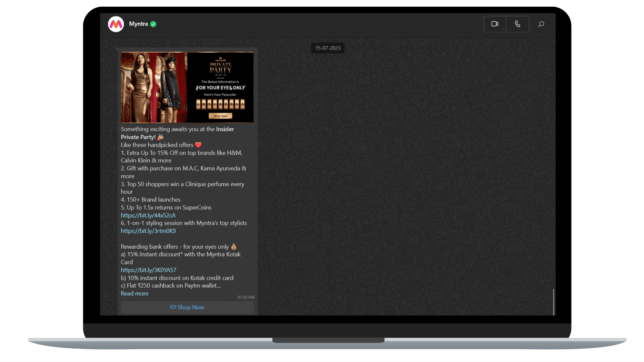Screen dimensions: 644x362
Task: Click the chat scrollbar on right edge
Action: pos(553,302)
